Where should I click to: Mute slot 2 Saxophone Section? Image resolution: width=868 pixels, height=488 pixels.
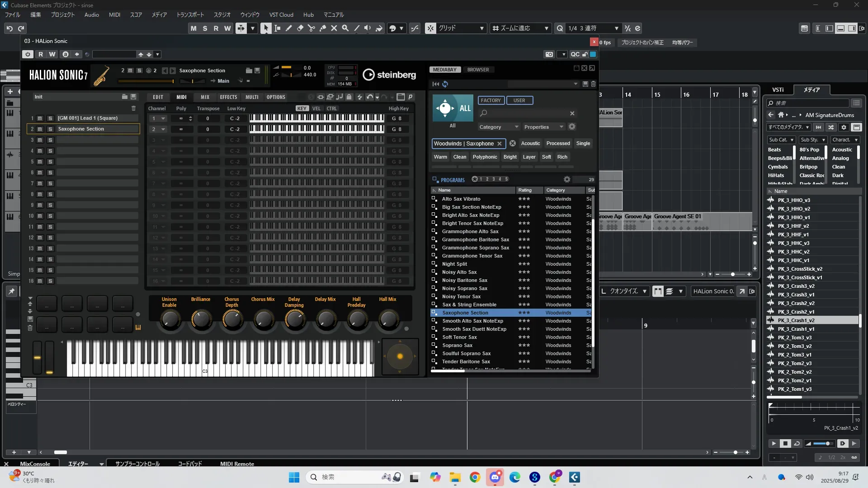[x=40, y=129]
